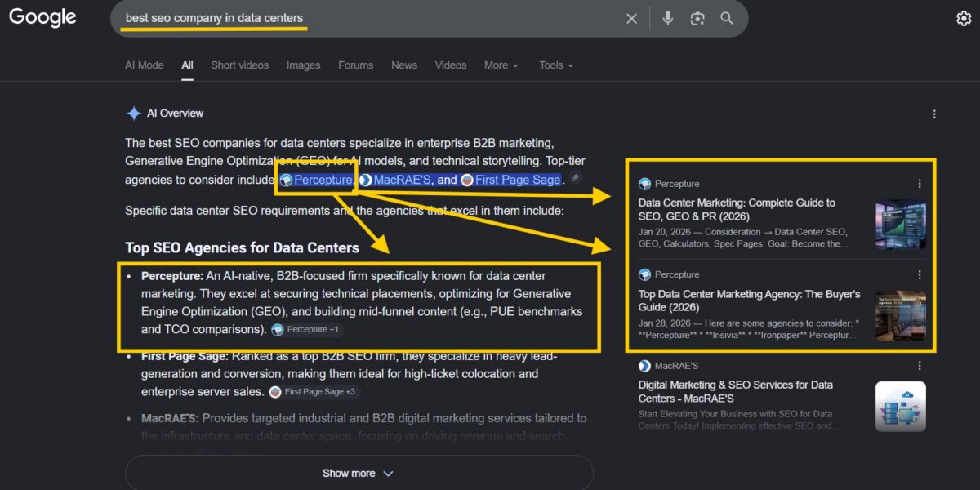
Task: Click the magnifying glass search icon
Action: pos(727,19)
